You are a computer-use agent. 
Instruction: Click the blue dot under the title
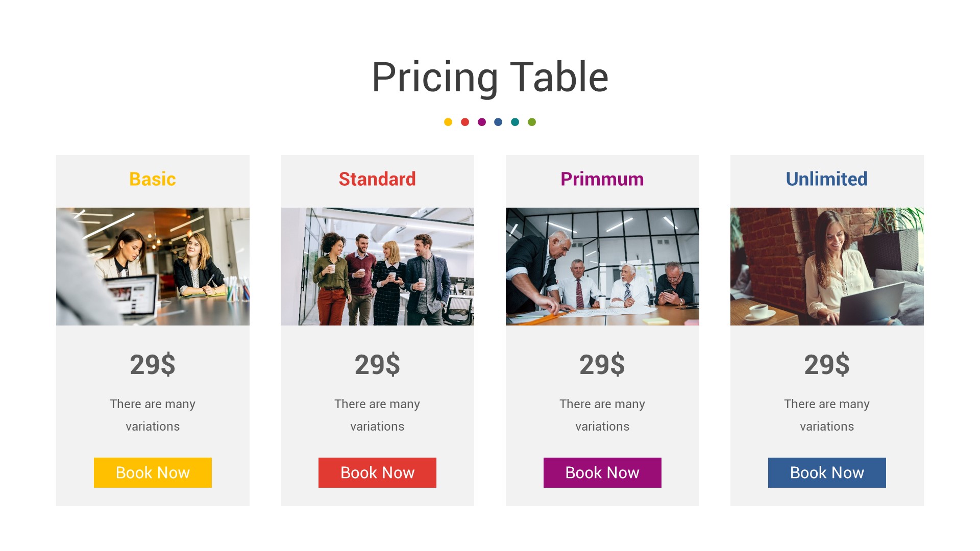click(x=498, y=122)
